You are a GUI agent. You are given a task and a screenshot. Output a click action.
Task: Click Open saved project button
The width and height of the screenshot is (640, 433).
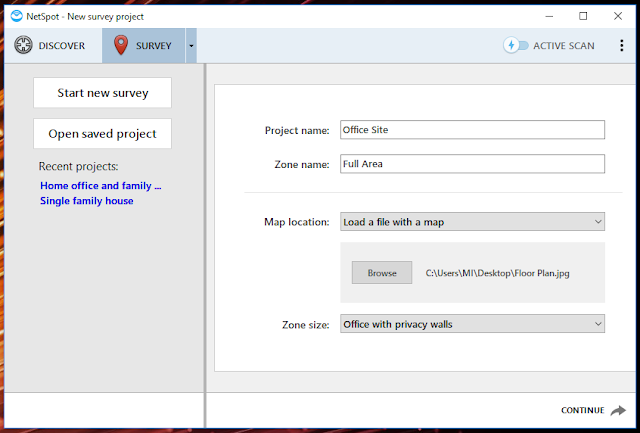tap(102, 133)
